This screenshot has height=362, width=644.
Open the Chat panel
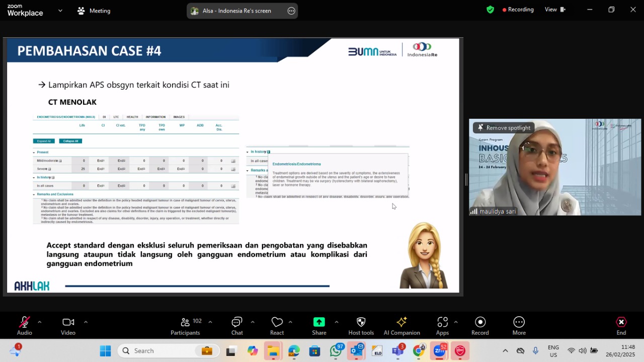pyautogui.click(x=237, y=326)
